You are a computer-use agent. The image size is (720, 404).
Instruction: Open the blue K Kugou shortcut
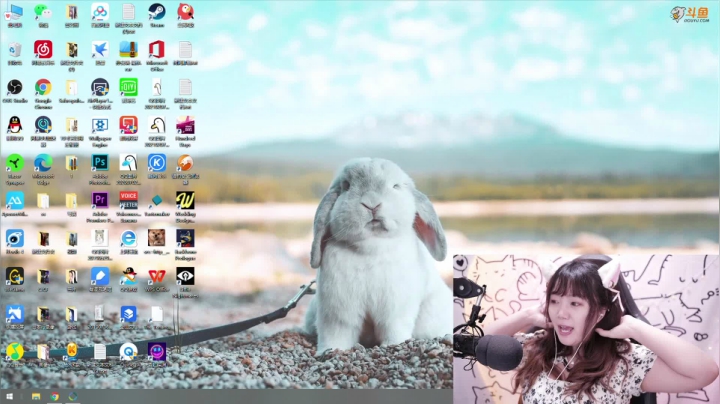[157, 163]
